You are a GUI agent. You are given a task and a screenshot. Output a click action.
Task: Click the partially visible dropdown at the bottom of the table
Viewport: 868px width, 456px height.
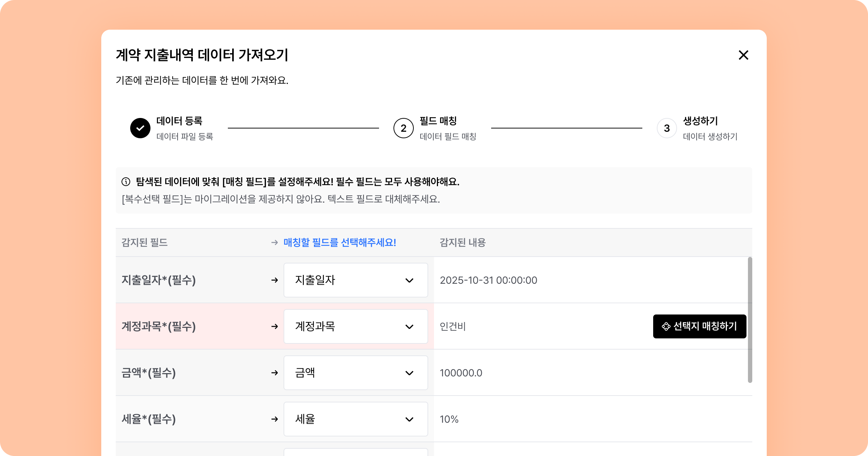coord(356,452)
